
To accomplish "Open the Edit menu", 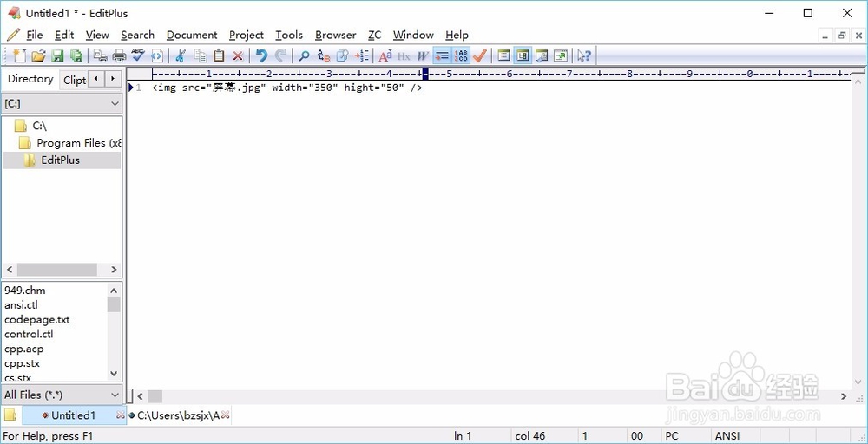I will click(x=64, y=35).
